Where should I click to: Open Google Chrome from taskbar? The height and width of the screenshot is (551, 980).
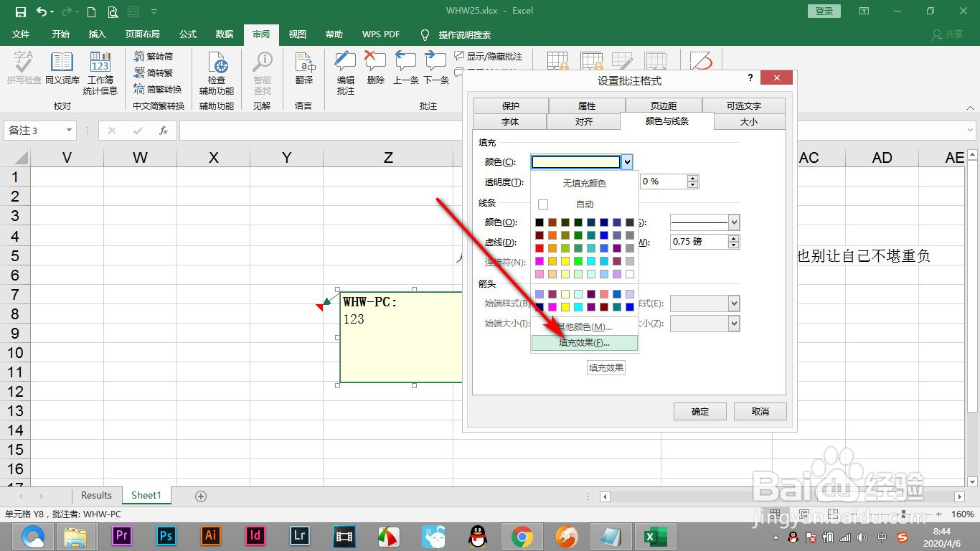(522, 536)
